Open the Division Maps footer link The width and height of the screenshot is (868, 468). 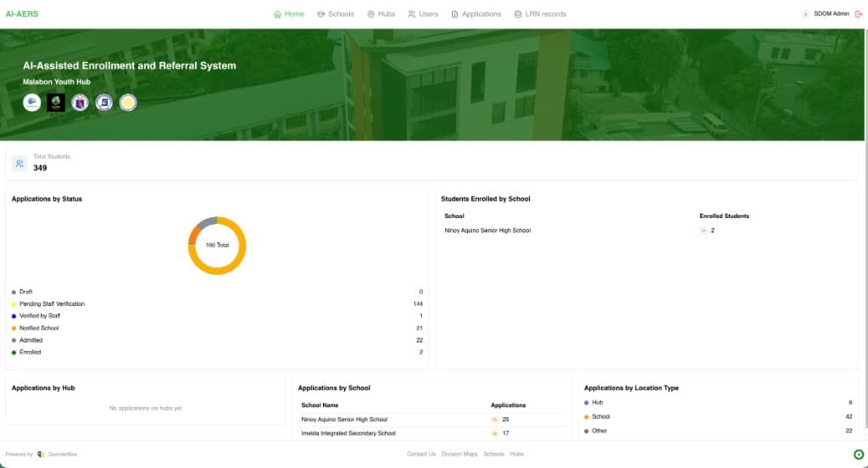pos(459,454)
